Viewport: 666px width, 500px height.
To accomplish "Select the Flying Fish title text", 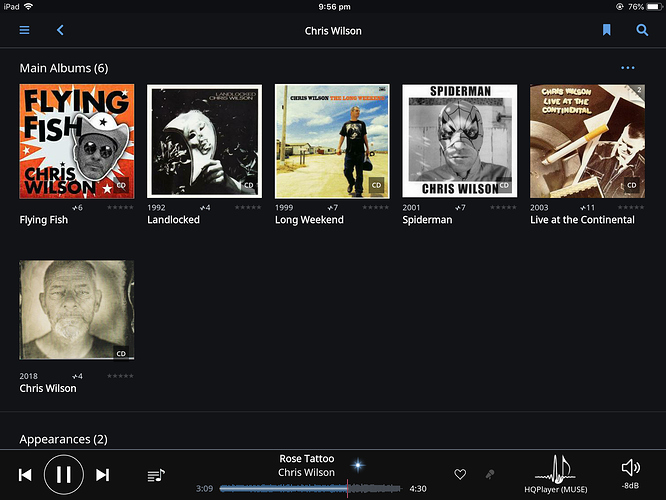I will (x=44, y=220).
